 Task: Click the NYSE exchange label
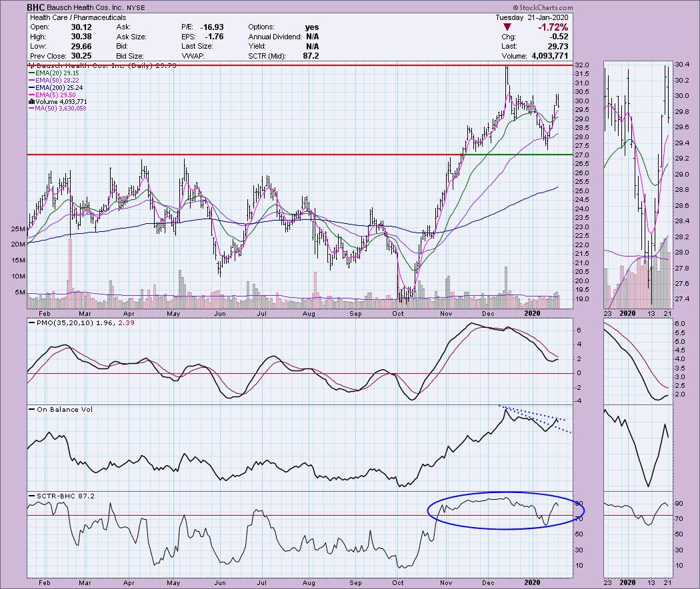(136, 7)
